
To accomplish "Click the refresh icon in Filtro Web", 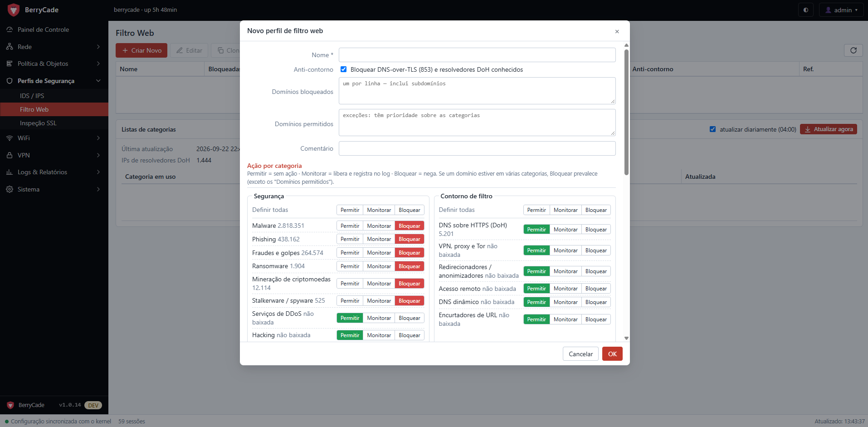I will (853, 50).
